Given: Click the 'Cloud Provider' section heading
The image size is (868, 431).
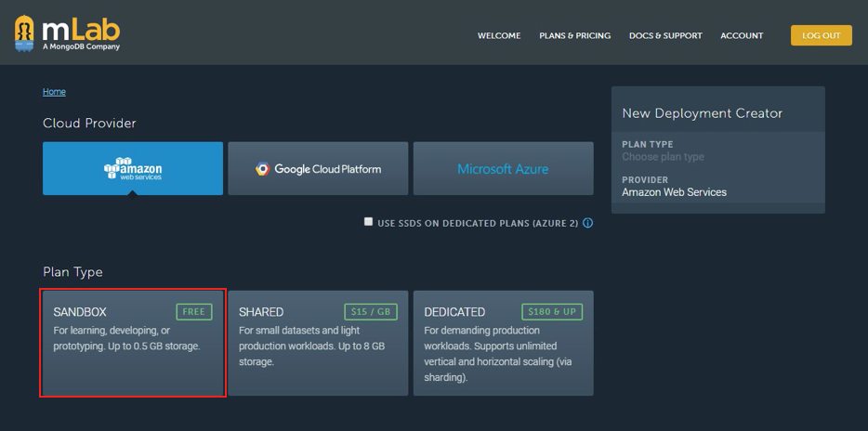Looking at the screenshot, I should pos(89,123).
